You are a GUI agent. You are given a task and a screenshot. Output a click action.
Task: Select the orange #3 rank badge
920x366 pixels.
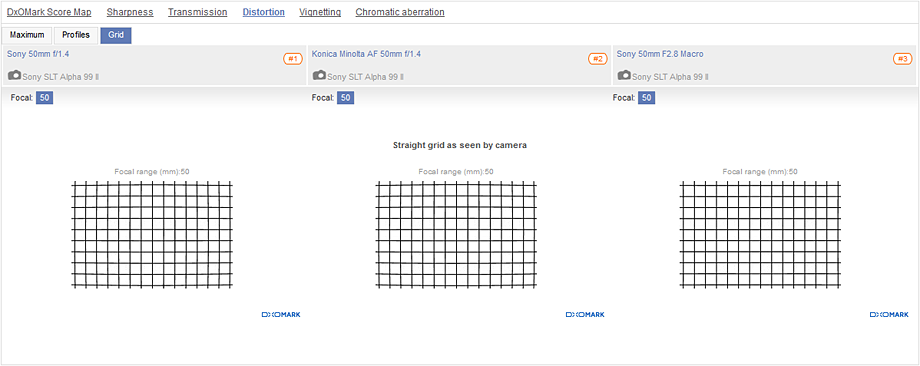(x=902, y=59)
